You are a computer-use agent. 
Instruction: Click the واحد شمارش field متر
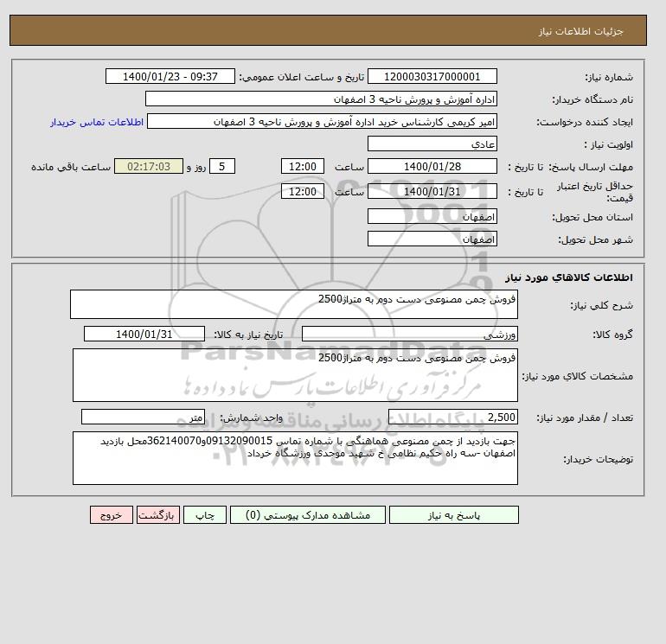143,417
